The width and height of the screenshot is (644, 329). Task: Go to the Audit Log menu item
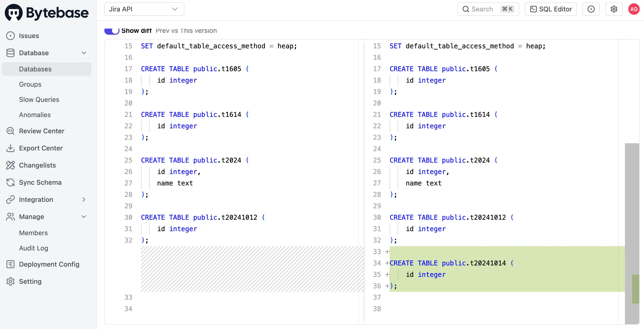click(34, 248)
